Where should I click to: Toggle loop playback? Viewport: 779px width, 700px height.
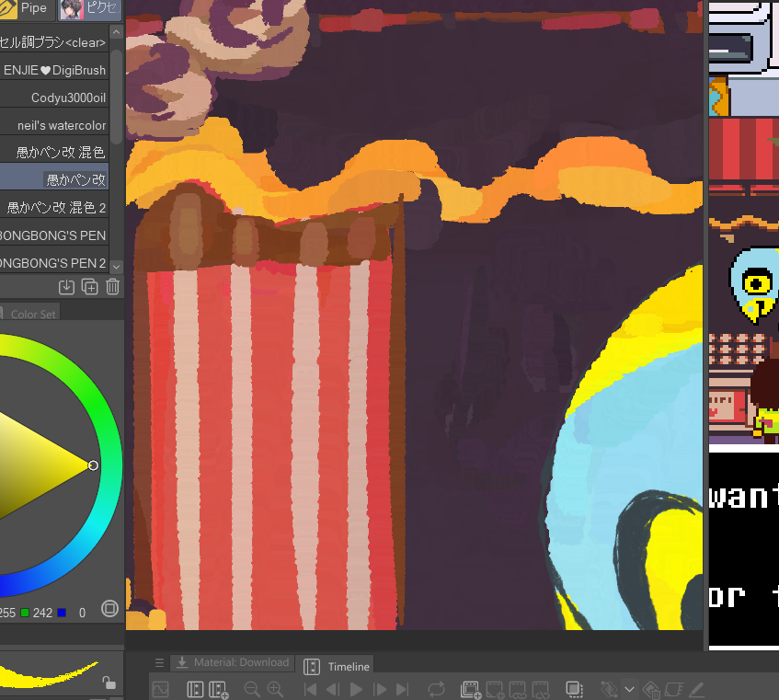tap(436, 689)
